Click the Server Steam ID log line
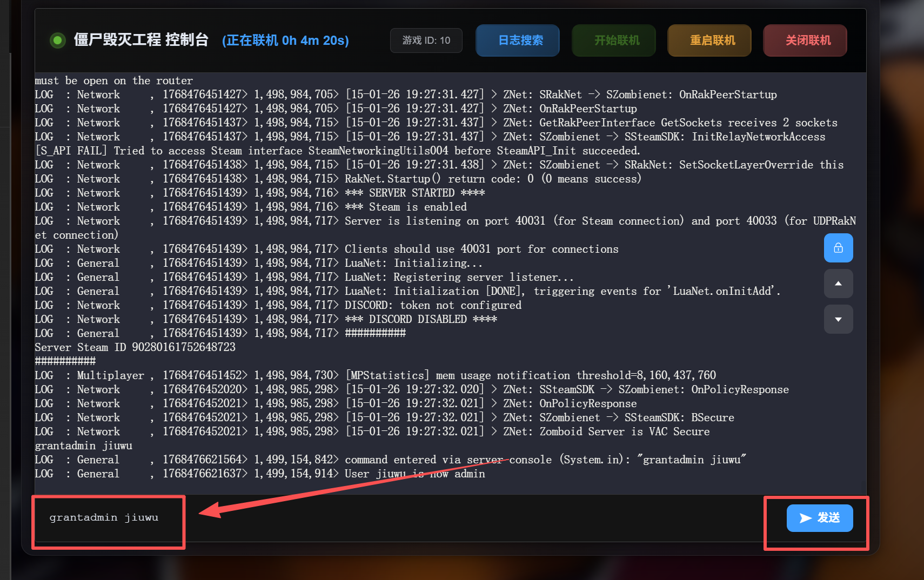The height and width of the screenshot is (580, 924). (x=135, y=347)
